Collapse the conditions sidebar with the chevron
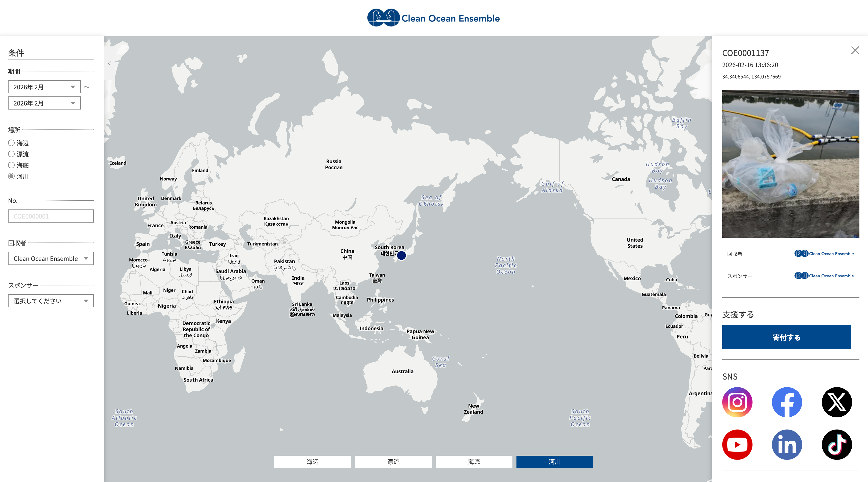Viewport: 868px width, 482px height. [x=109, y=63]
